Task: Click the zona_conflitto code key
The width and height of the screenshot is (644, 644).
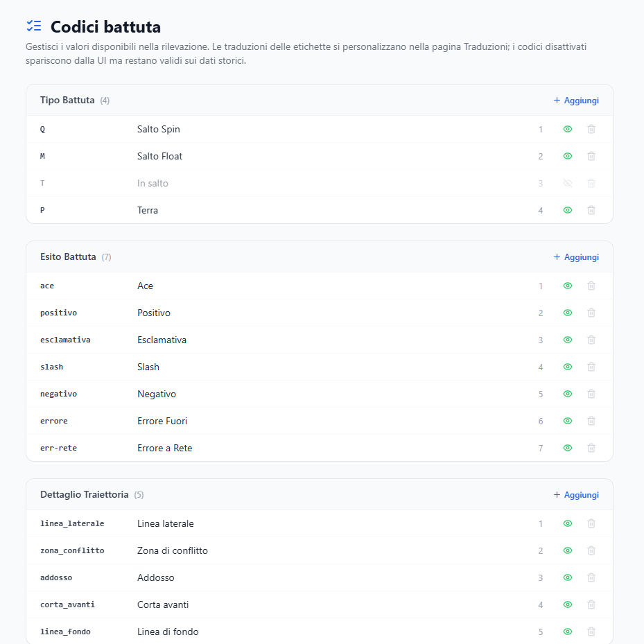Action: 72,551
